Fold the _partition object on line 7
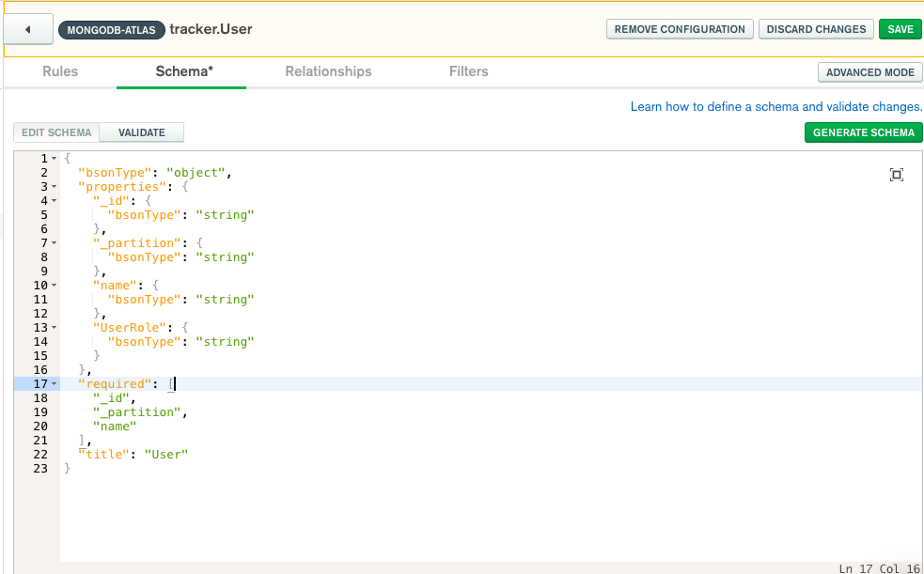Image resolution: width=924 pixels, height=574 pixels. tap(55, 243)
